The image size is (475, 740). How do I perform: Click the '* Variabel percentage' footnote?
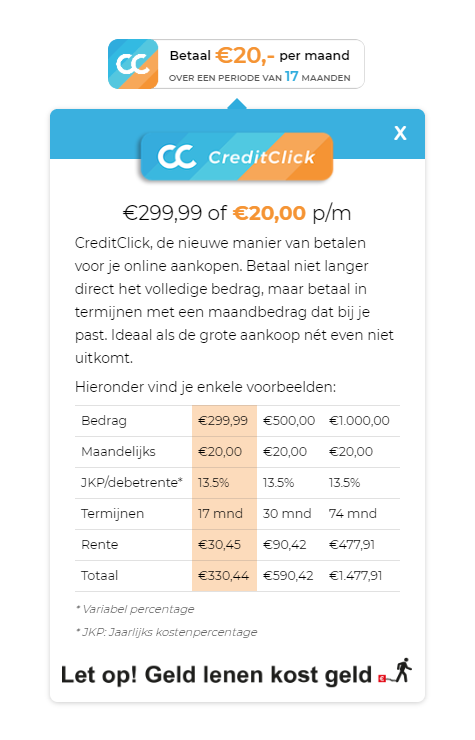coord(135,609)
